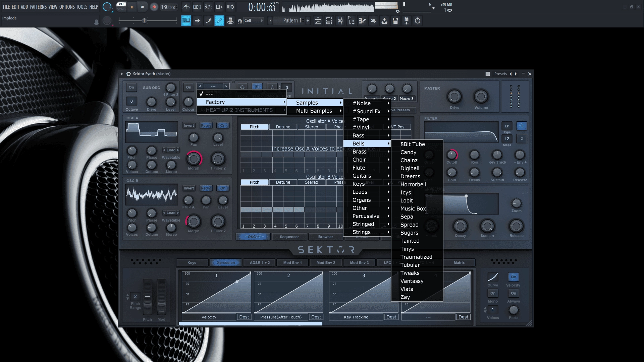
Task: Choose Candy bell sample
Action: click(x=417, y=152)
